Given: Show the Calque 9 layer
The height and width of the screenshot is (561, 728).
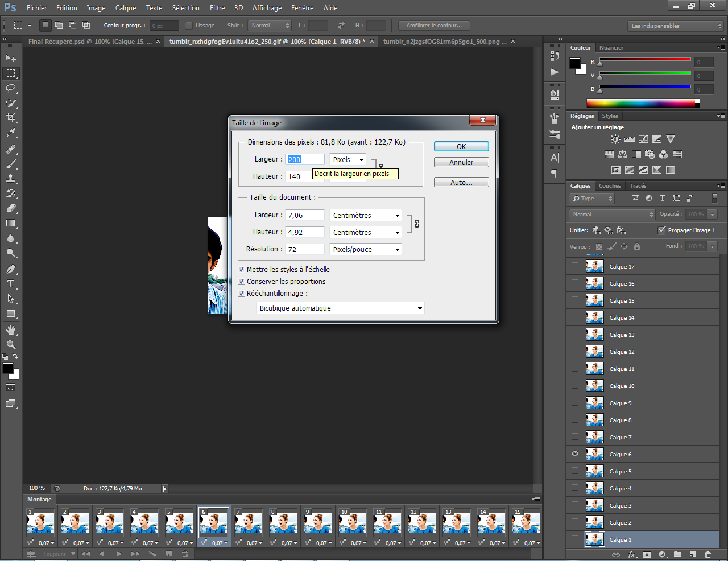Looking at the screenshot, I should (575, 403).
